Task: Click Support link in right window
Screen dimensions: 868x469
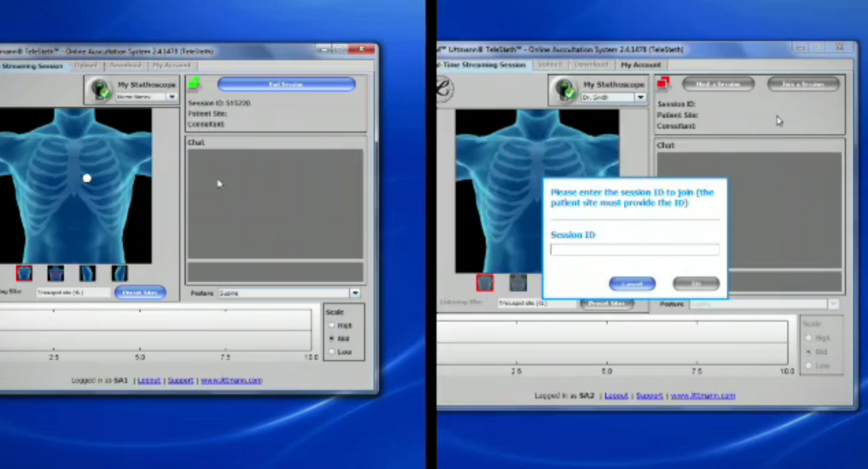Action: pyautogui.click(x=649, y=396)
